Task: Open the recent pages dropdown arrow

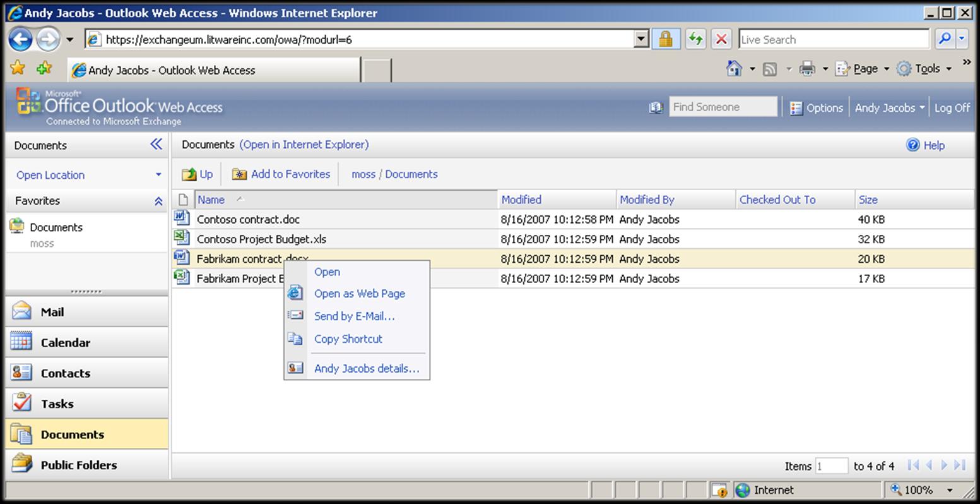Action: [69, 39]
